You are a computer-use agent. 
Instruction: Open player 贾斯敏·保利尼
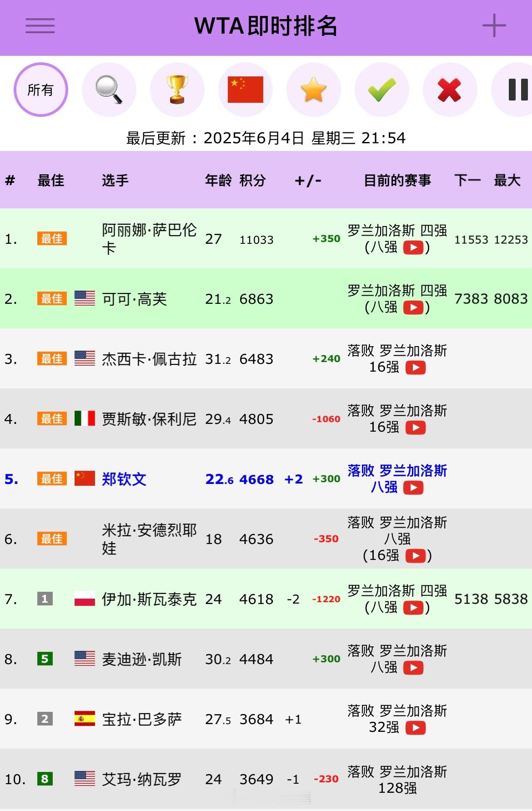[x=149, y=419]
